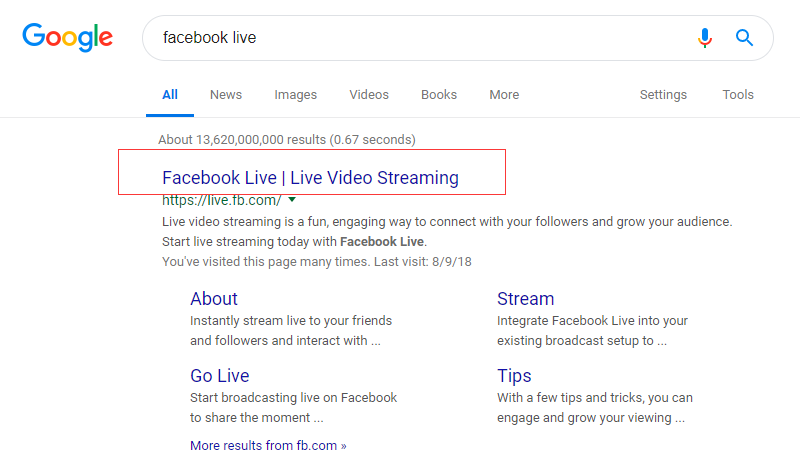The image size is (800, 458).
Task: Click snippet 'Instantly stream live to your friends'
Action: coord(291,321)
